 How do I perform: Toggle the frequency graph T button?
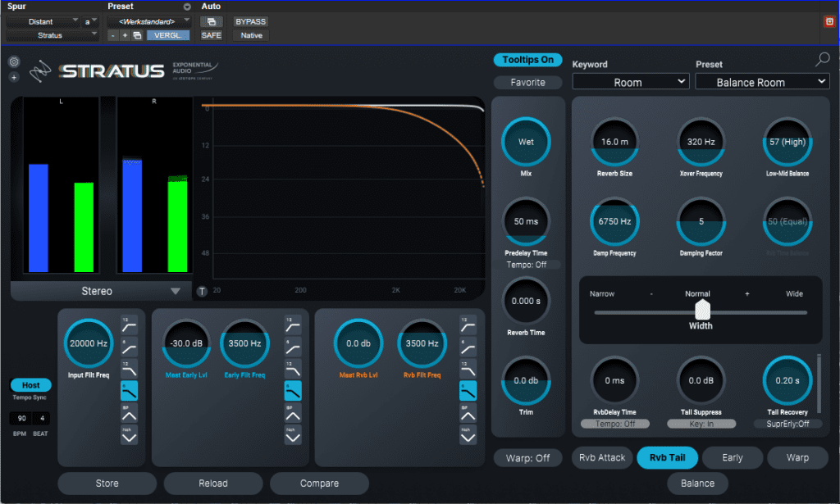(202, 291)
